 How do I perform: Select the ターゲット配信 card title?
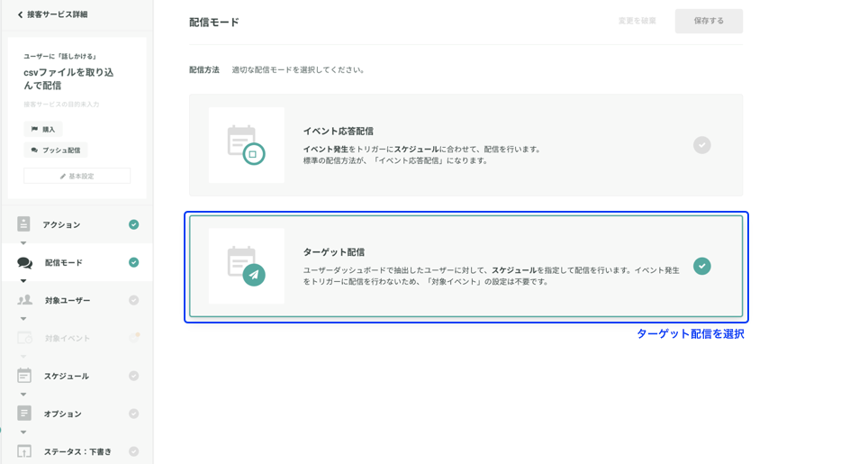[x=334, y=252]
